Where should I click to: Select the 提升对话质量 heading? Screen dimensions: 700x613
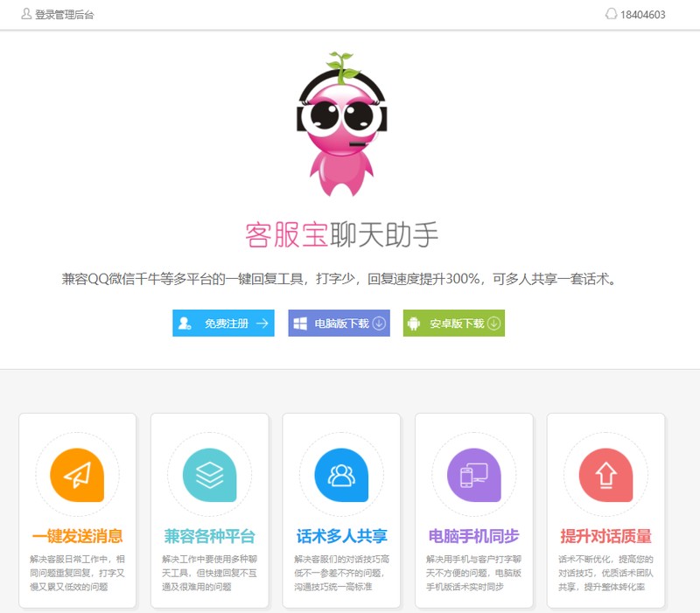605,536
